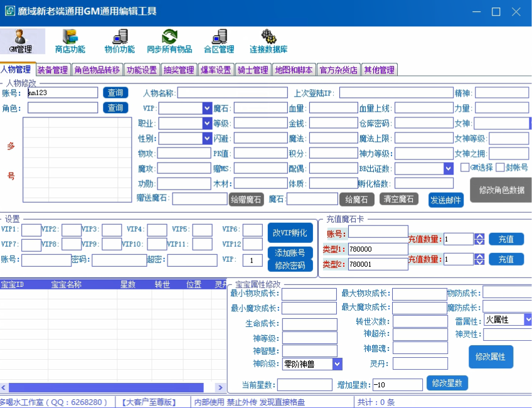Open the 地图和脚本 tab
The width and height of the screenshot is (532, 408).
[x=294, y=70]
